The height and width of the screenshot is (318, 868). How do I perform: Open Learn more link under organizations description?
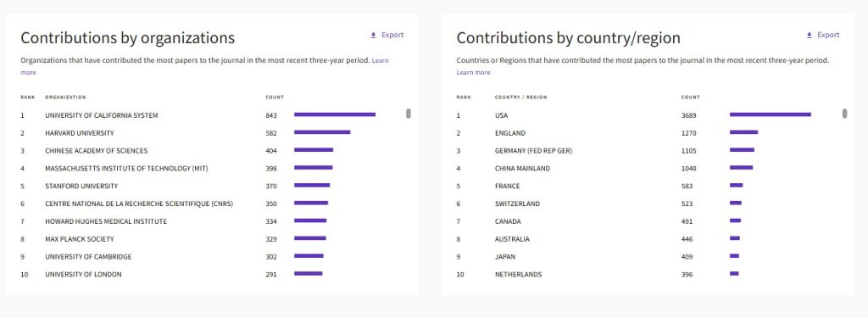[x=205, y=66]
